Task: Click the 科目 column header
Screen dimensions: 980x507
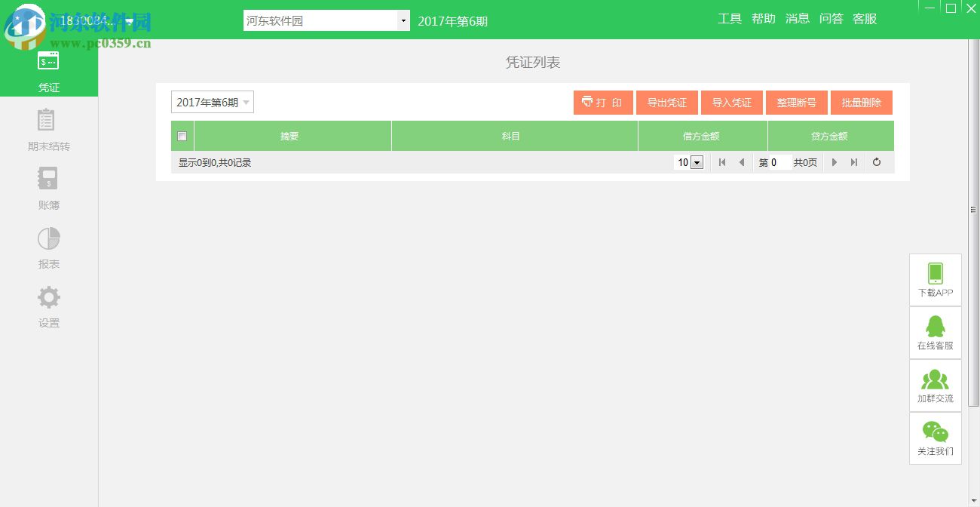Action: [x=515, y=137]
